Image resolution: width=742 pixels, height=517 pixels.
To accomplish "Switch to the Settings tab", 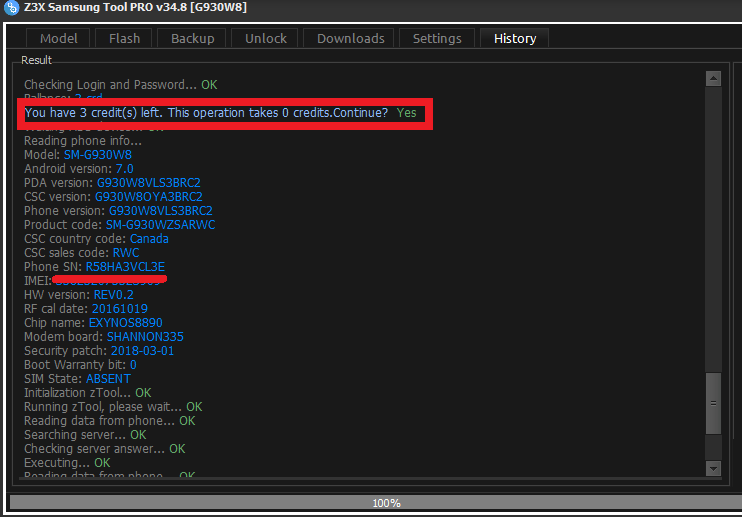I will coord(437,38).
